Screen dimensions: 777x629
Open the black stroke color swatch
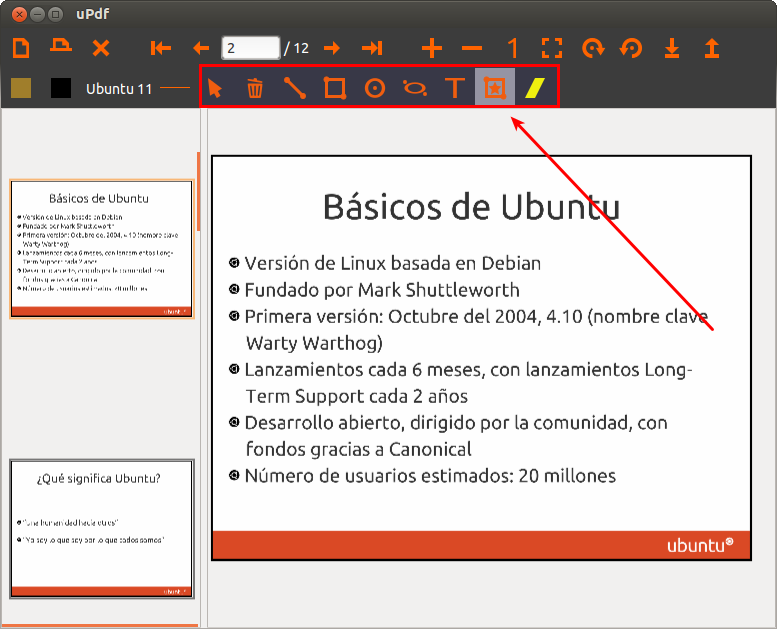click(61, 88)
